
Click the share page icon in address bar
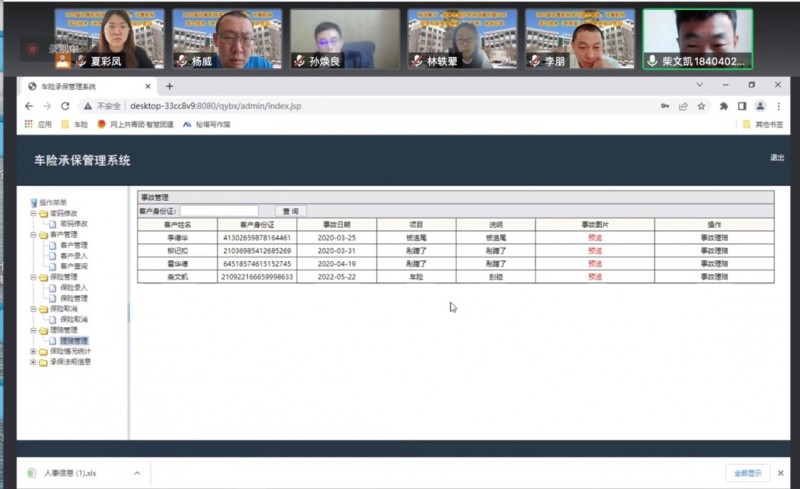683,106
